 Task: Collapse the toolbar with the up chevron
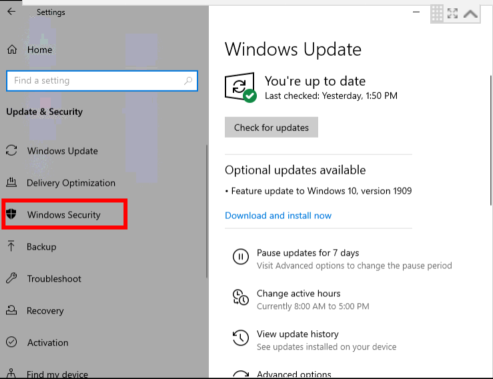pos(470,14)
